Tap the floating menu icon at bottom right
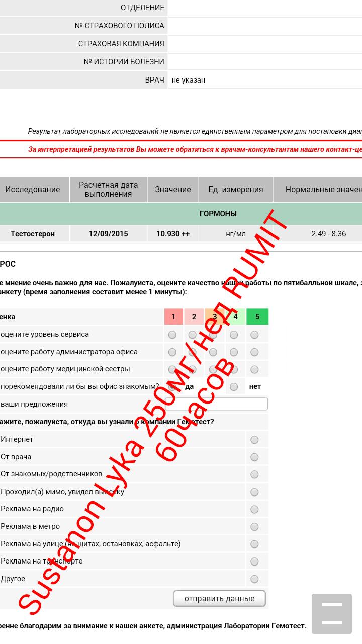362x644 pixels. coord(331,613)
